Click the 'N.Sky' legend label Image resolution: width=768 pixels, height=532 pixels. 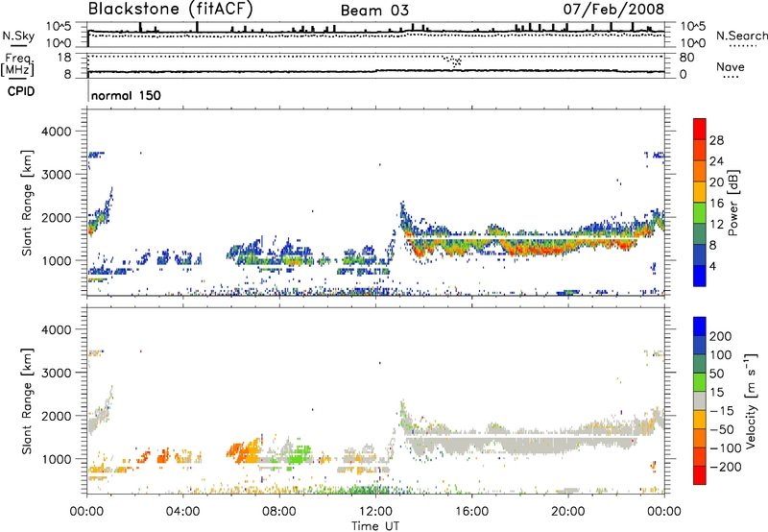tap(18, 36)
